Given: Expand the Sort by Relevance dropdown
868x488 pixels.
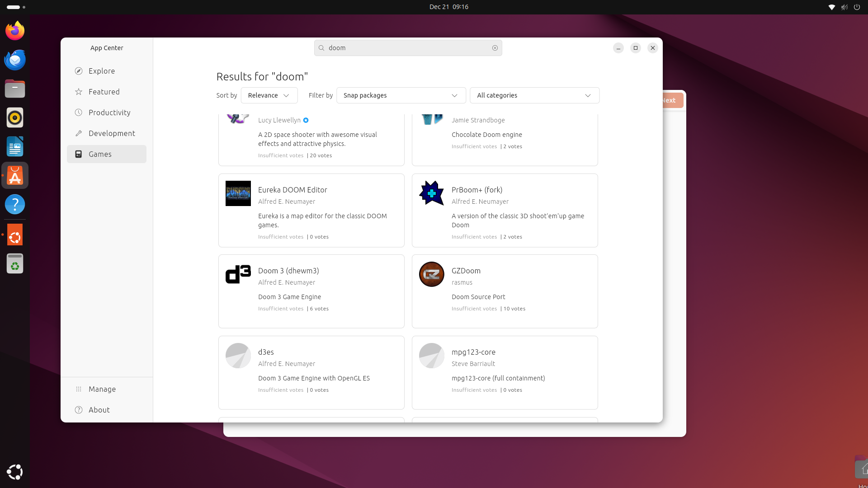Looking at the screenshot, I should [x=269, y=95].
